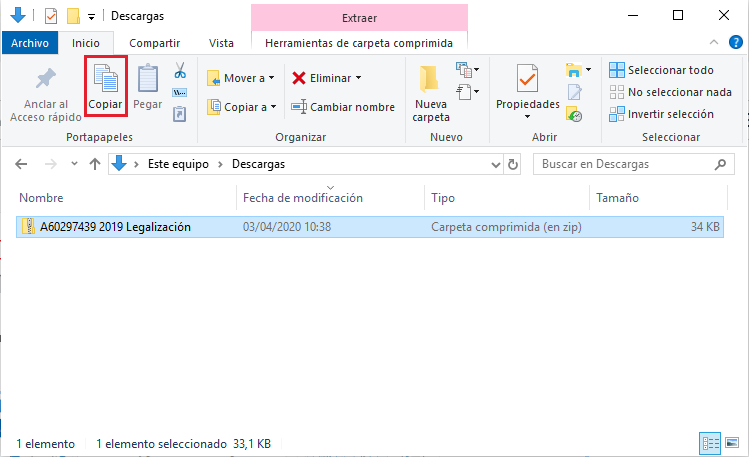This screenshot has height=457, width=749.
Task: Switch to large icons view in status bar
Action: point(732,443)
